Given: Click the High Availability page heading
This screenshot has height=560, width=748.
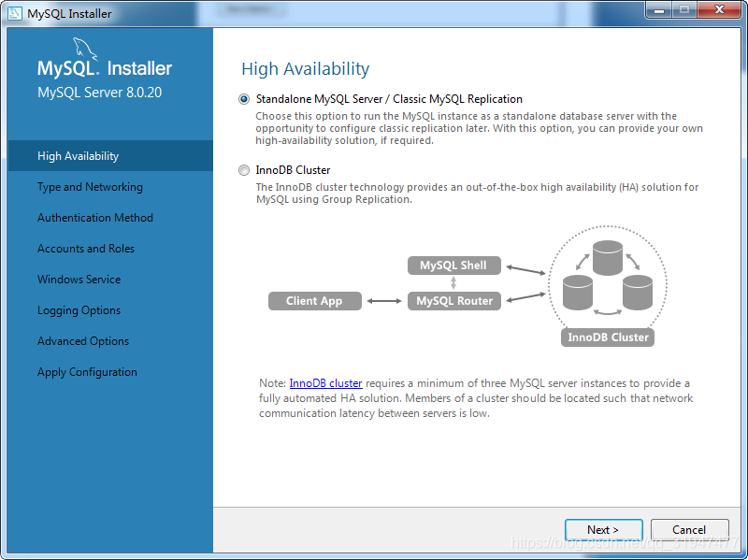Looking at the screenshot, I should coord(306,69).
